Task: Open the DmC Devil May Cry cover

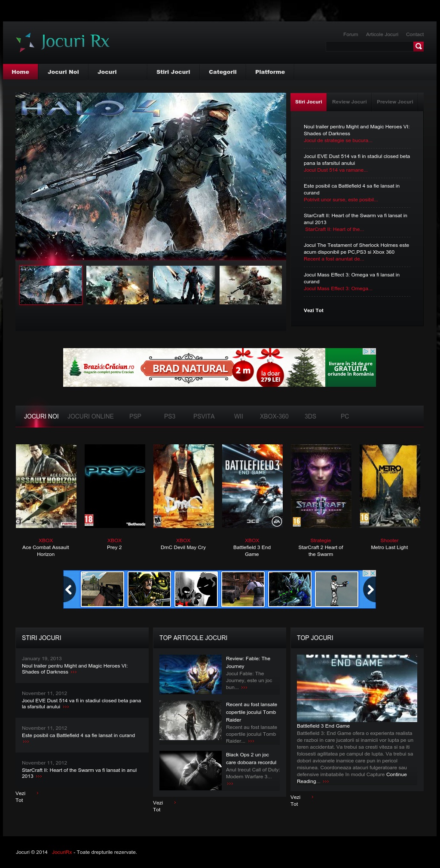Action: point(183,486)
